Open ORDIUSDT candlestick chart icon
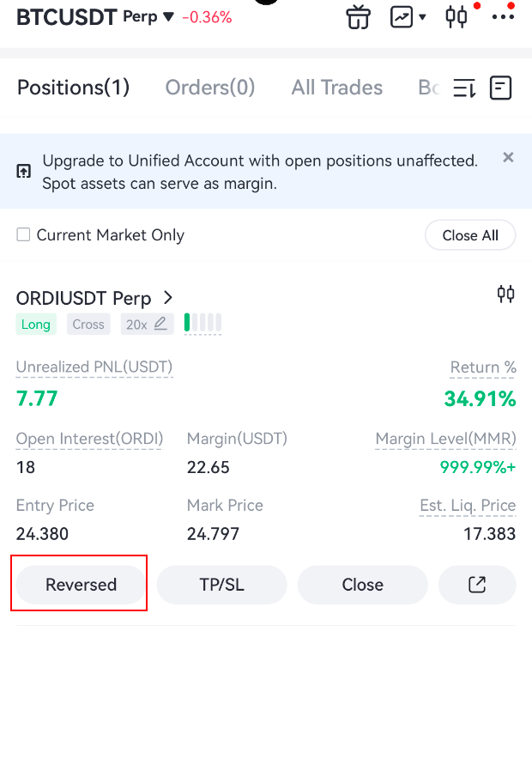 (x=506, y=294)
